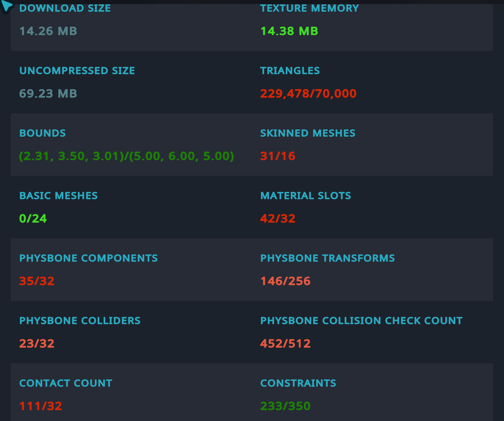504x421 pixels.
Task: Select the 0/24 basic meshes value
Action: click(33, 219)
